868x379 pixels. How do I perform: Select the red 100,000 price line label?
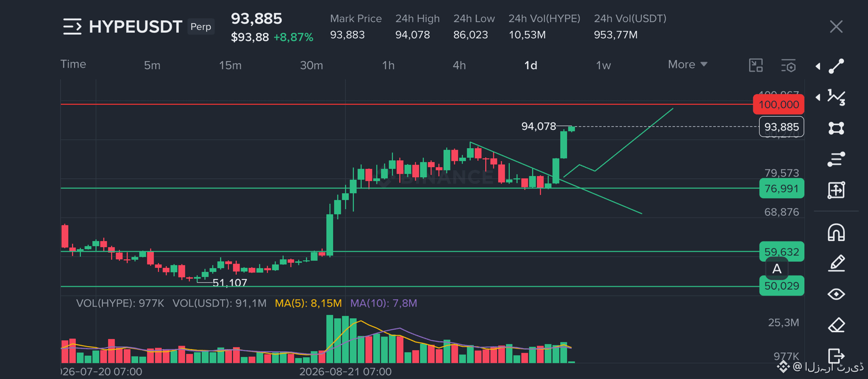point(779,104)
